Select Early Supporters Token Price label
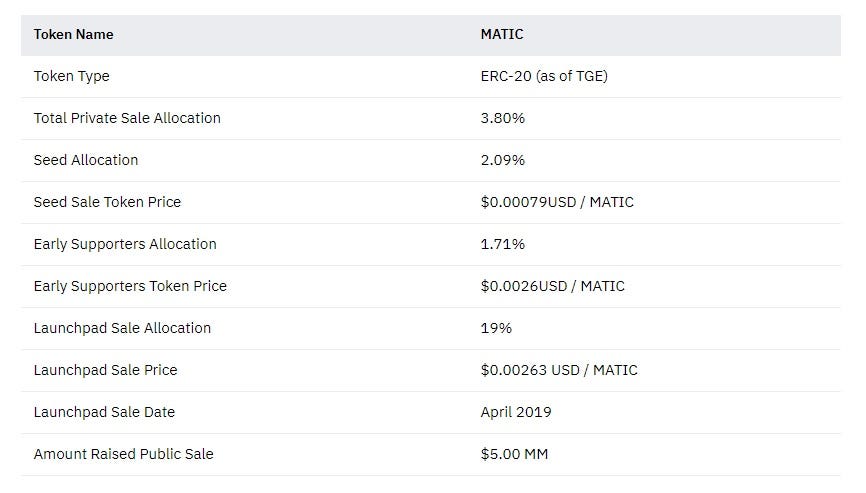 (130, 286)
